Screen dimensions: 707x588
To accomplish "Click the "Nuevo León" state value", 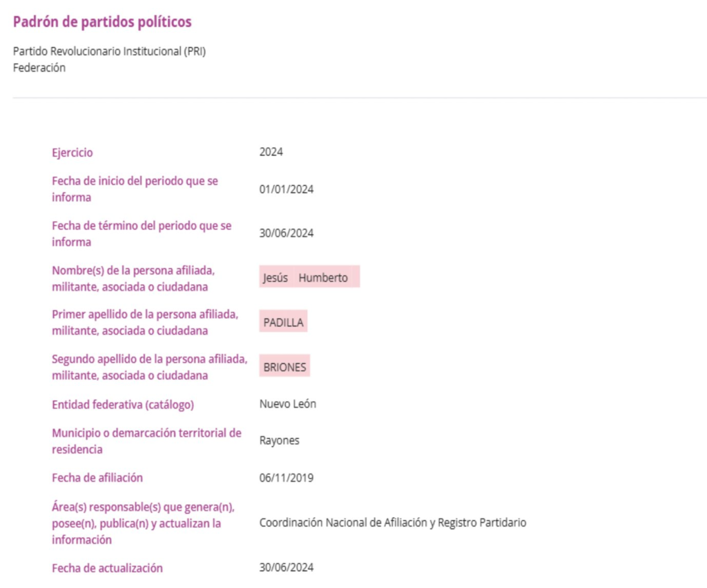I will (x=288, y=404).
